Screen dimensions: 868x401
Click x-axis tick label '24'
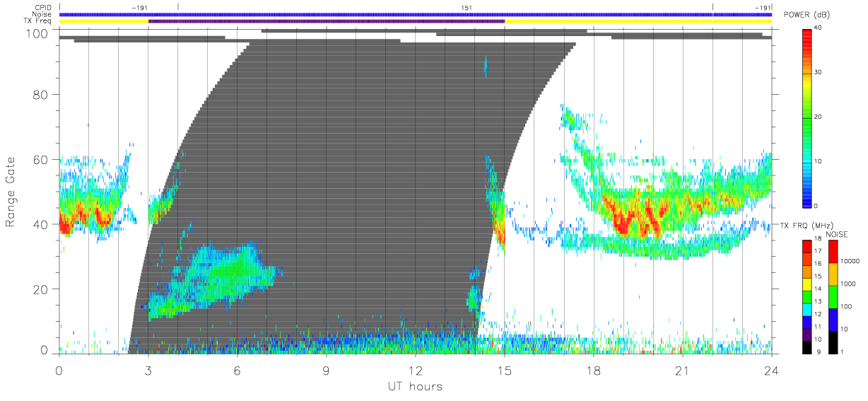click(771, 371)
